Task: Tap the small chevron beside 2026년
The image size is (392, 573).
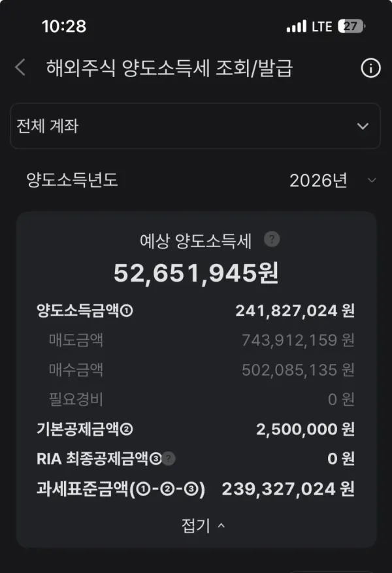Action: [x=372, y=180]
